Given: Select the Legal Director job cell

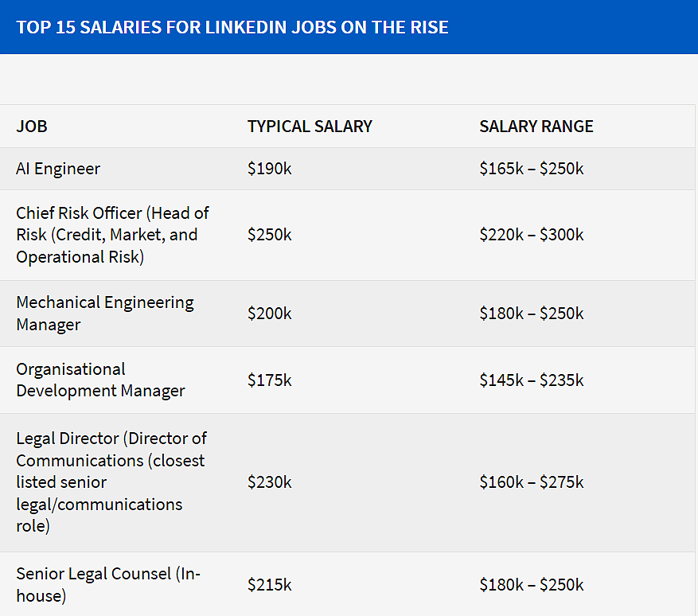Looking at the screenshot, I should [x=111, y=482].
